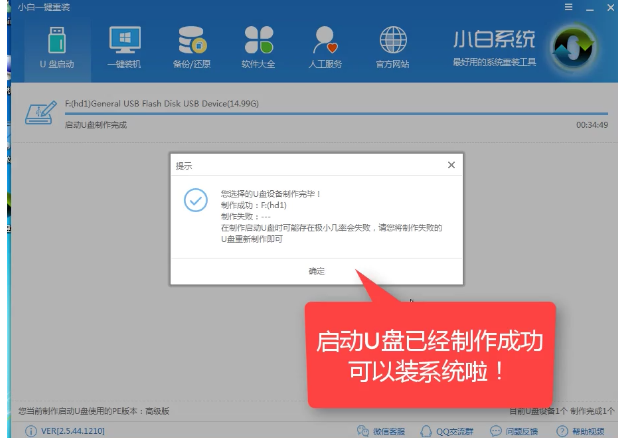The height and width of the screenshot is (438, 618).
Task: Confirm the dialog with 确定
Action: (316, 271)
